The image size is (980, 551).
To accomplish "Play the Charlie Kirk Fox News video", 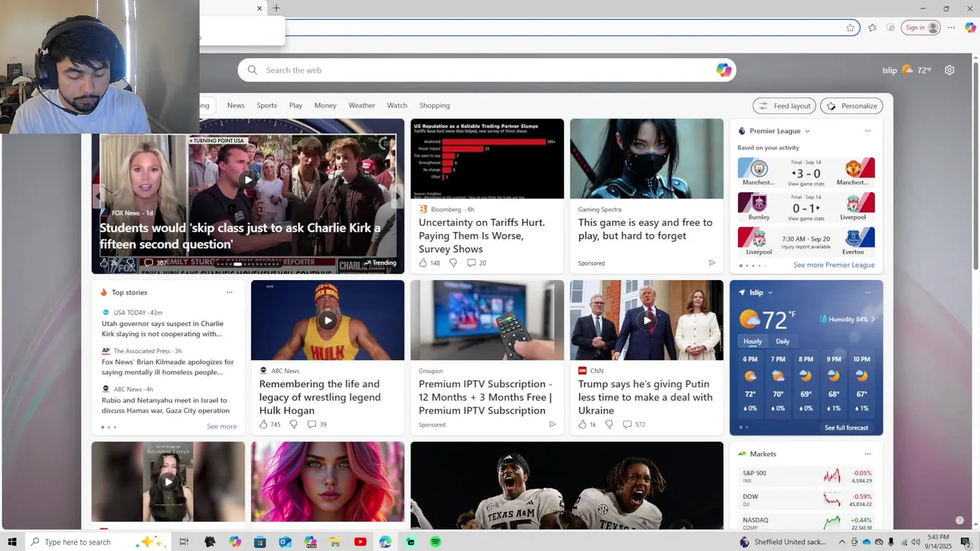I will (247, 180).
